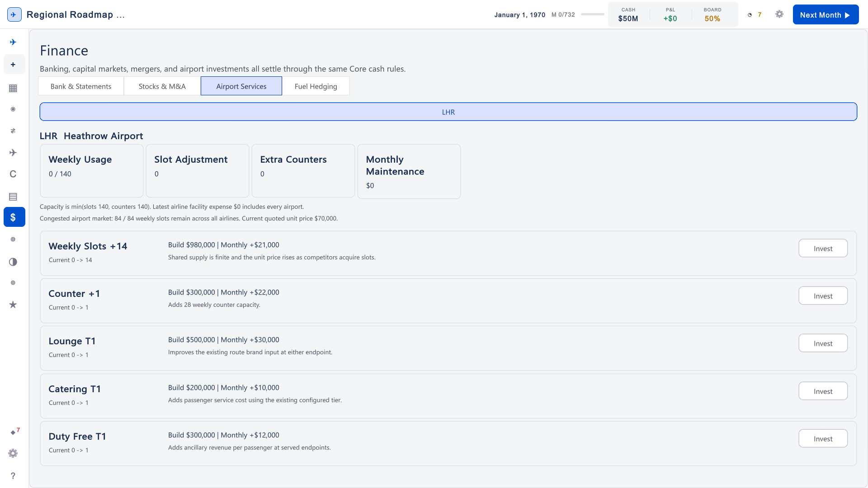The image size is (868, 488).
Task: Open the star sidebar icon
Action: click(x=13, y=305)
